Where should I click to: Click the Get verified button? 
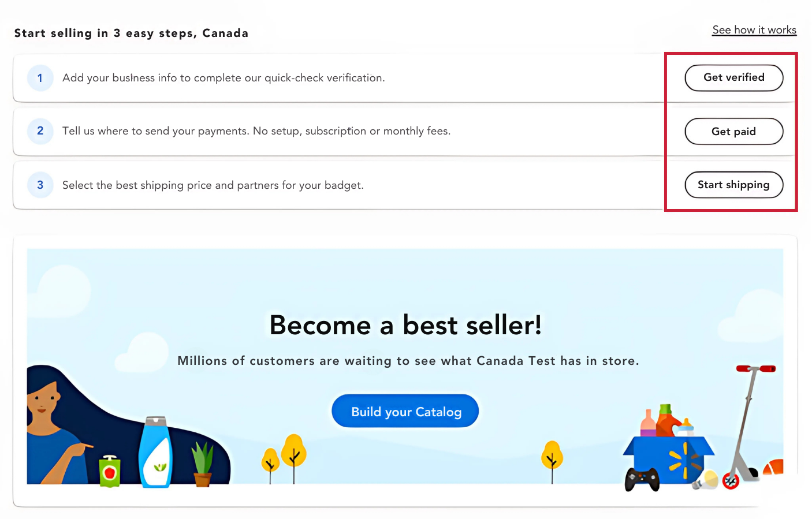point(733,77)
